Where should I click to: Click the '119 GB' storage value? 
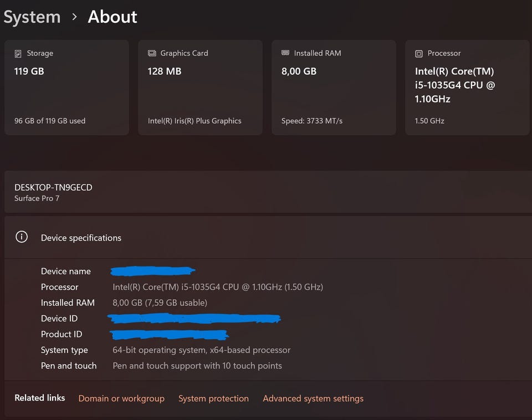(x=29, y=71)
